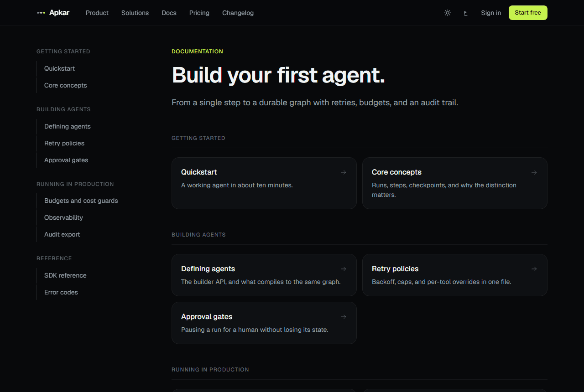The height and width of the screenshot is (392, 584).
Task: Open the Solutions menu item
Action: pyautogui.click(x=135, y=13)
